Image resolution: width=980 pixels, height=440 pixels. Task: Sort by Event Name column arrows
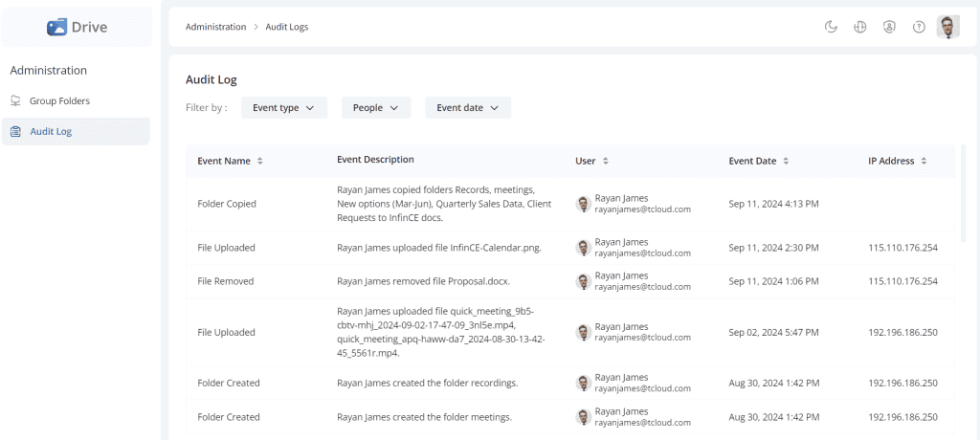tap(260, 161)
